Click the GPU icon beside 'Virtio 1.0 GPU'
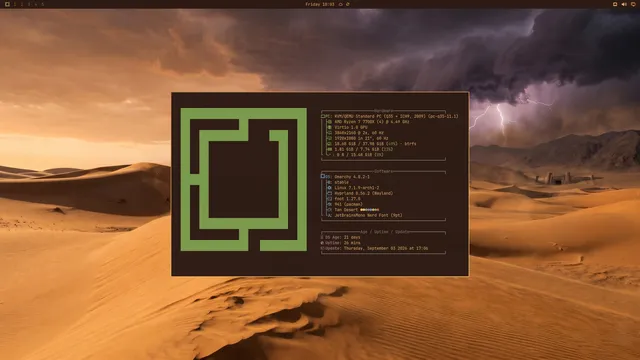The height and width of the screenshot is (360, 640). tap(329, 127)
